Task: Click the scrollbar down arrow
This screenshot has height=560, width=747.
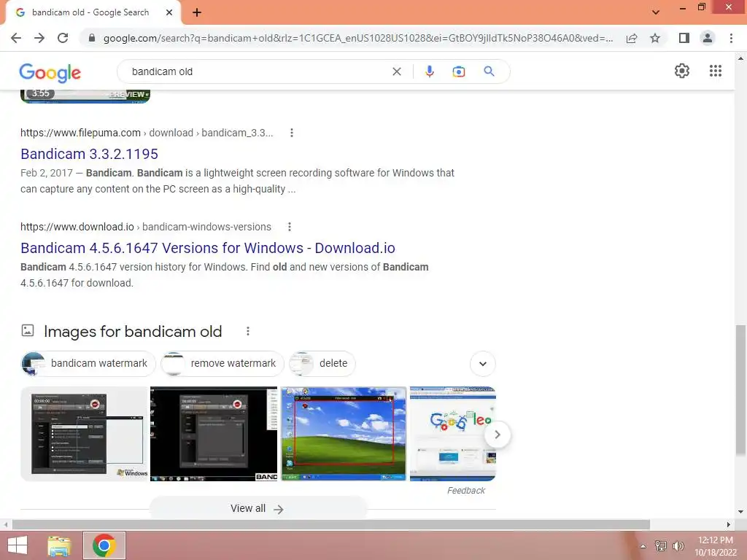Action: 740,512
